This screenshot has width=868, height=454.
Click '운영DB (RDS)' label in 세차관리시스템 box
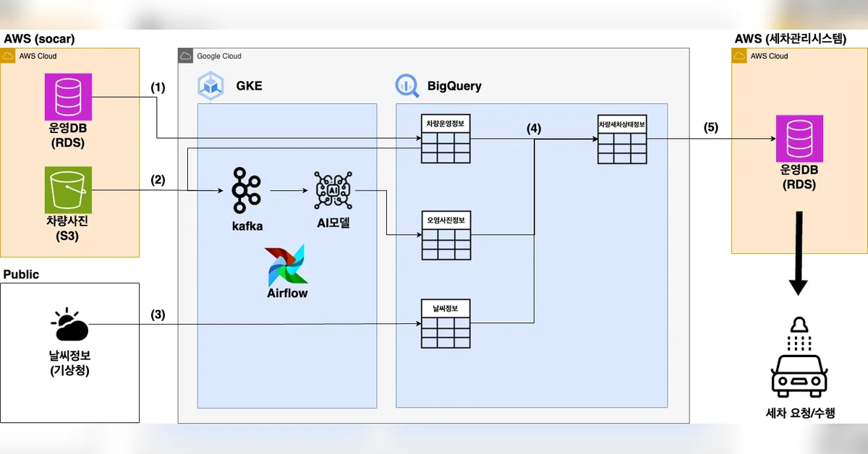[799, 177]
